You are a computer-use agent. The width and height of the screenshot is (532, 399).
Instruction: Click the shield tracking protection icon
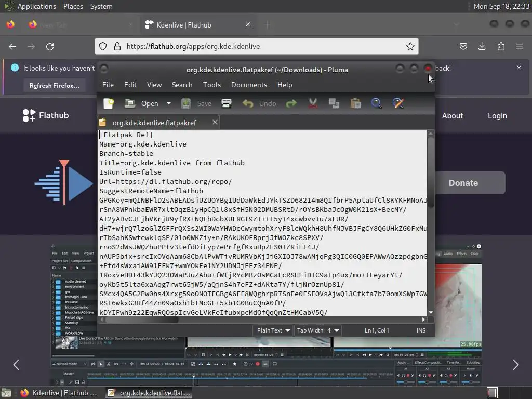click(x=103, y=46)
